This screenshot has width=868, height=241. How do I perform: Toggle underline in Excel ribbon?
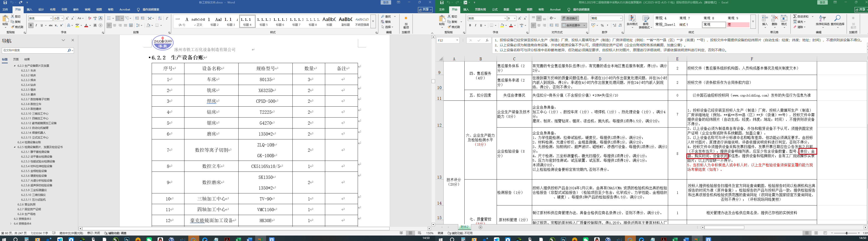[x=481, y=25]
